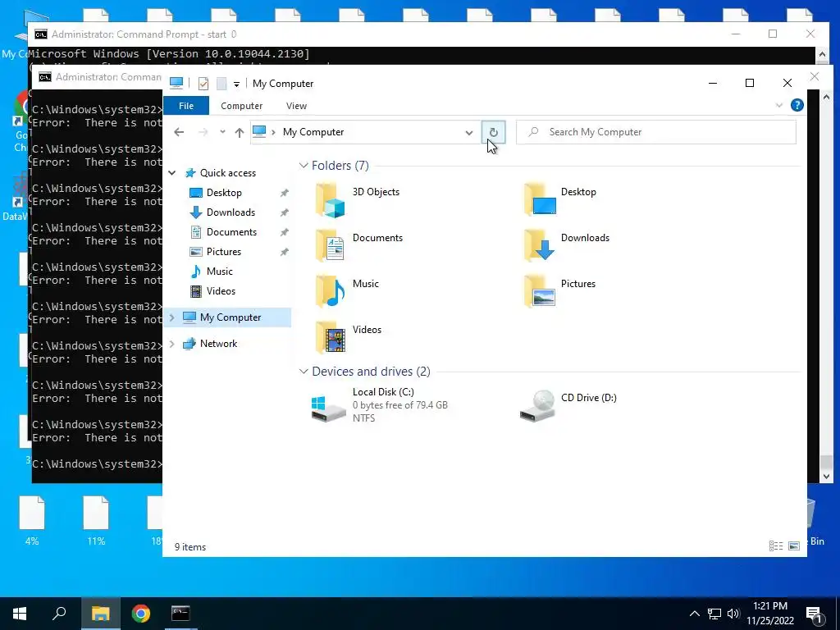Screen dimensions: 840x630
Task: Collapse the Quick access tree node
Action: click(x=172, y=173)
